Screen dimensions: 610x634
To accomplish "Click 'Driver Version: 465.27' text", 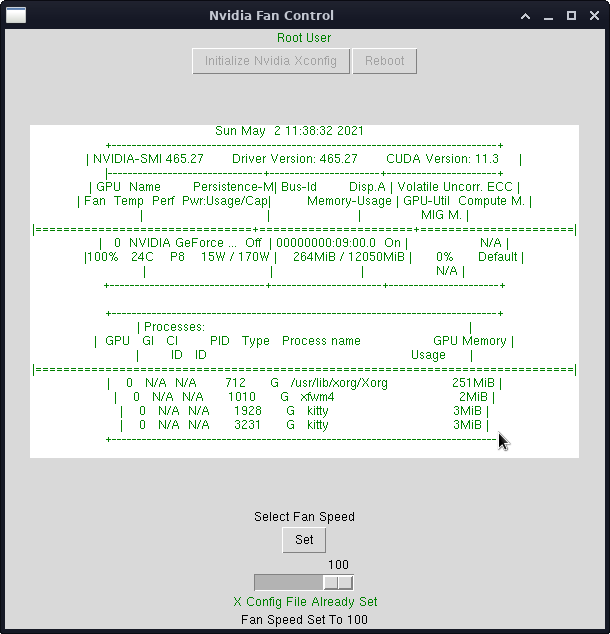I will pyautogui.click(x=295, y=159).
